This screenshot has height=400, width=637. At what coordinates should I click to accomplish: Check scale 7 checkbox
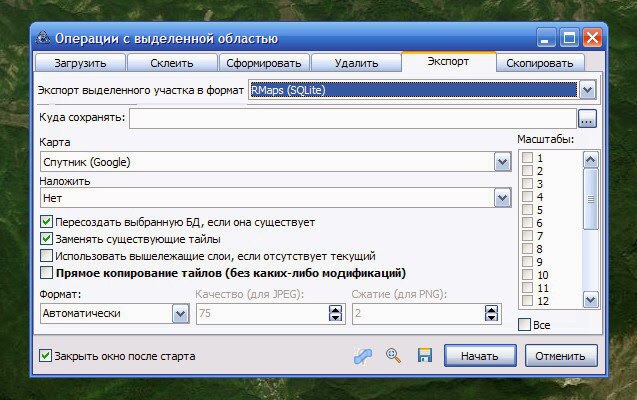pyautogui.click(x=527, y=236)
